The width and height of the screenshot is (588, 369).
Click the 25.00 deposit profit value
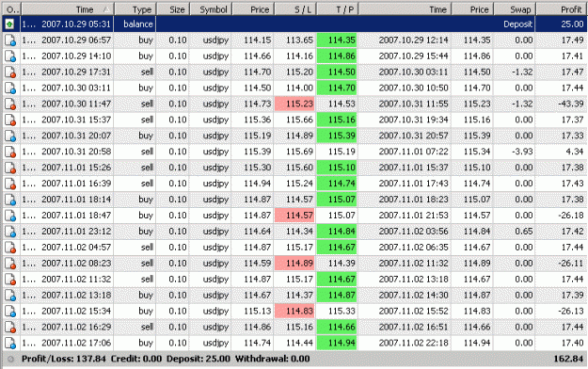[572, 24]
